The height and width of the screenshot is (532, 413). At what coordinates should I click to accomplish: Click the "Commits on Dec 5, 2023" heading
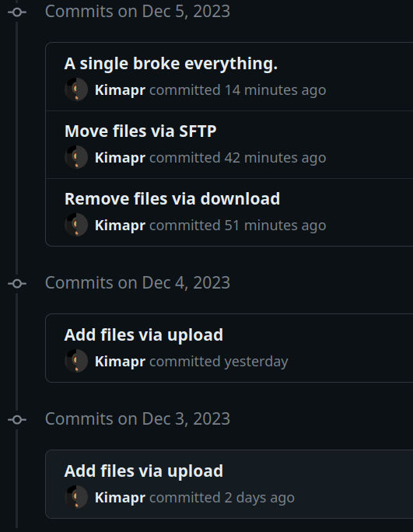pyautogui.click(x=138, y=12)
